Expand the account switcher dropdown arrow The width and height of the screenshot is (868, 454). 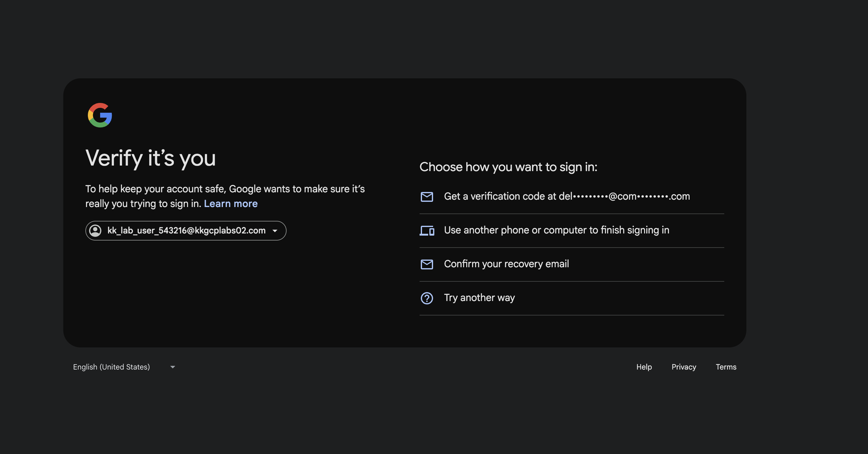point(275,231)
